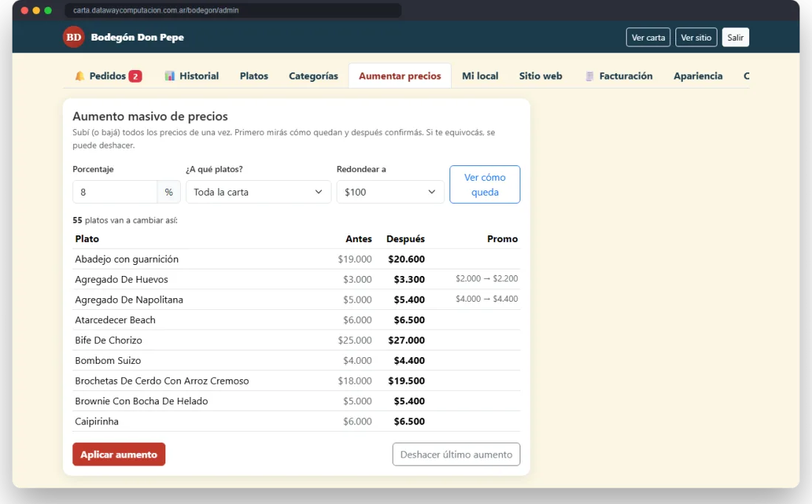The width and height of the screenshot is (812, 504).
Task: Click the BD logo avatar
Action: point(74,37)
